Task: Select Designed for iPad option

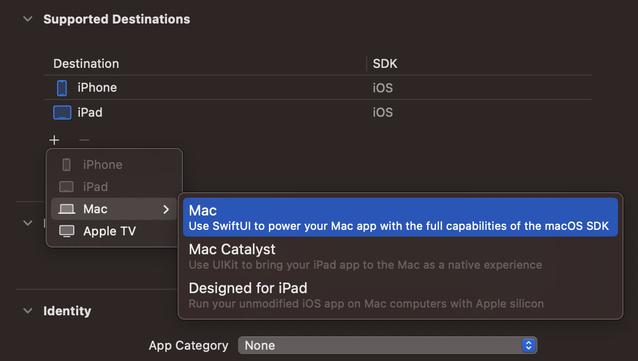Action: pos(400,295)
